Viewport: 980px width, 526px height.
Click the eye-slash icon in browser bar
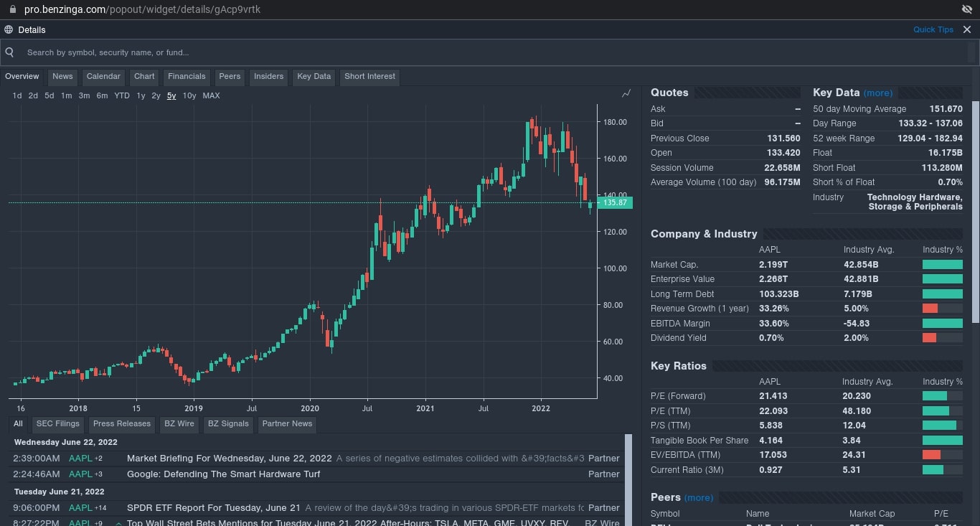(x=966, y=9)
